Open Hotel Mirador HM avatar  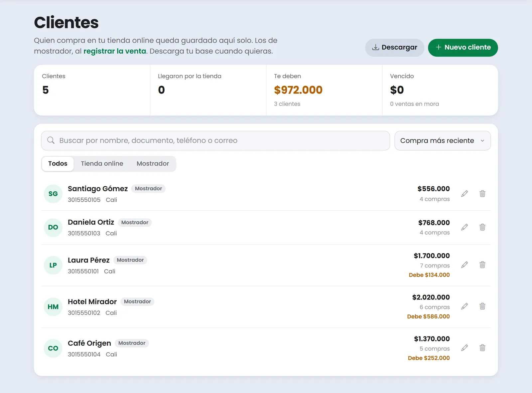click(53, 307)
